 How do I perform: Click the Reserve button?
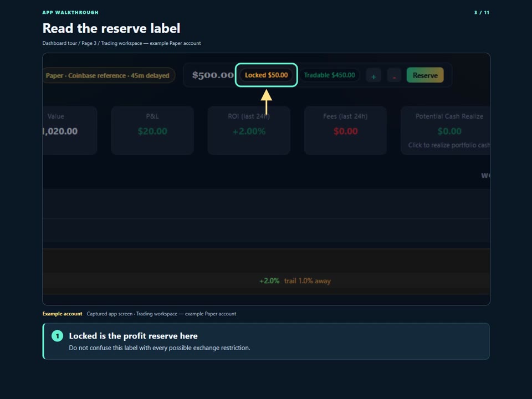425,75
